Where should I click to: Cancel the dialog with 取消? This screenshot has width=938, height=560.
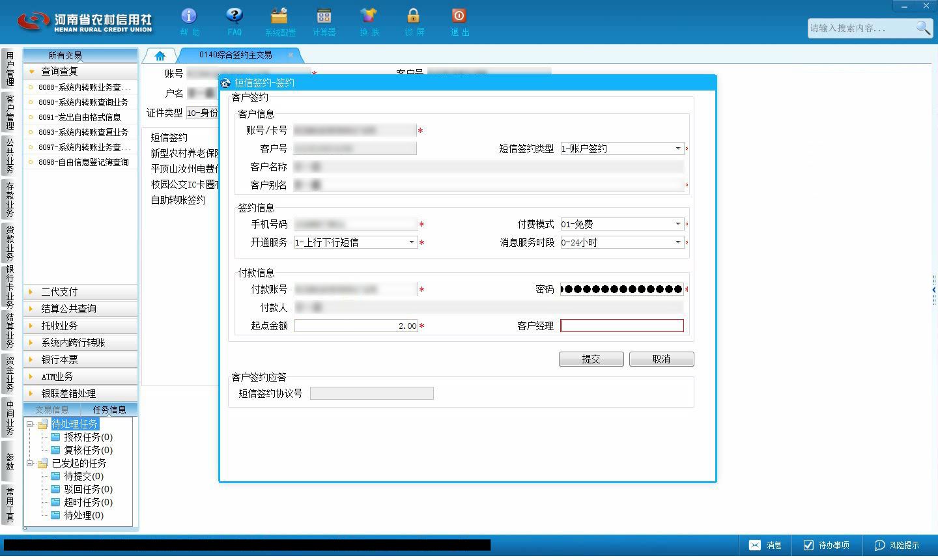click(662, 359)
